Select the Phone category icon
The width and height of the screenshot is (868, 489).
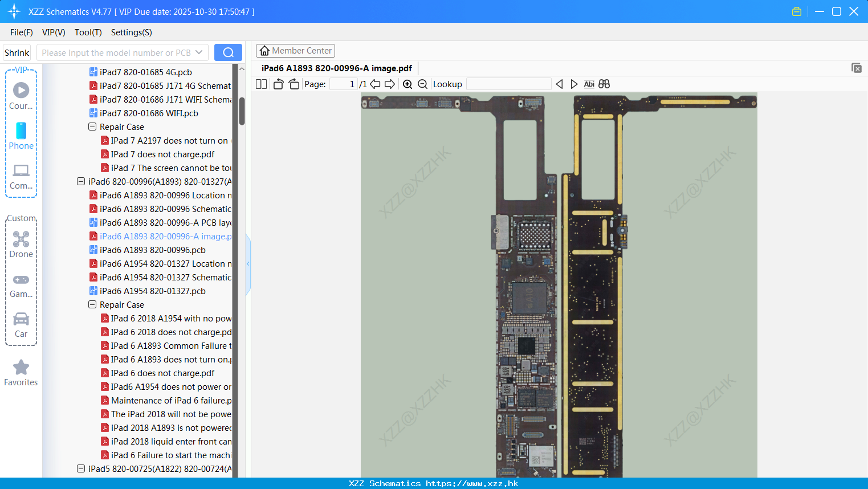click(x=21, y=136)
